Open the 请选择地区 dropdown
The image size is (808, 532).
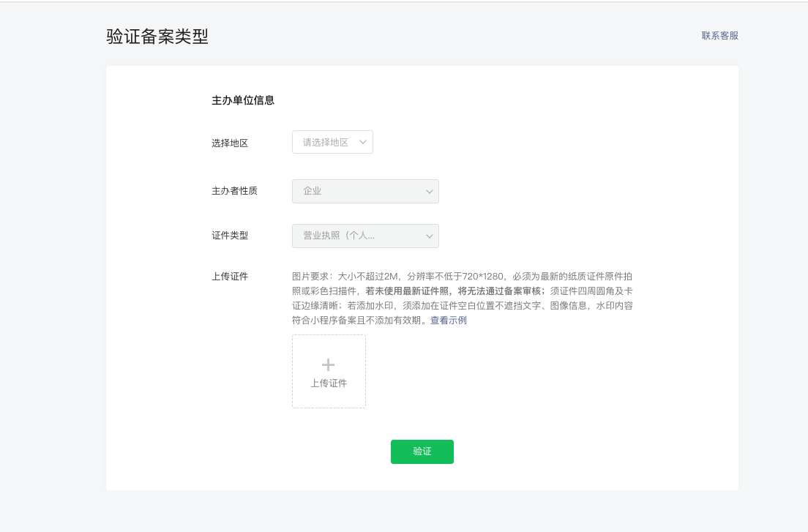coord(326,142)
